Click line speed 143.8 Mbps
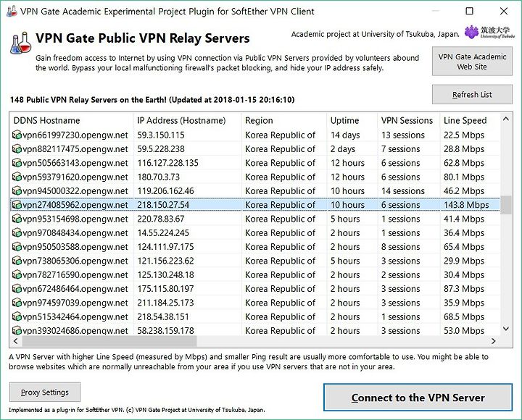This screenshot has height=420, width=522. tap(466, 205)
